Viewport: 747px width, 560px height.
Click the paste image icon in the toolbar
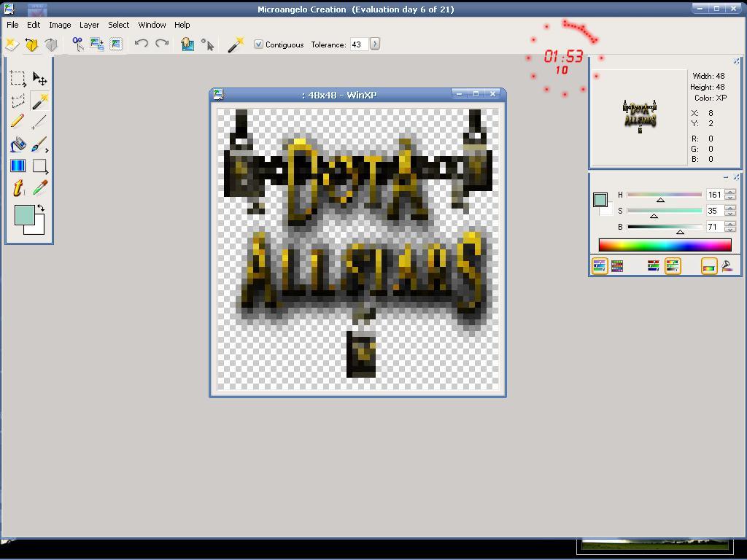116,44
